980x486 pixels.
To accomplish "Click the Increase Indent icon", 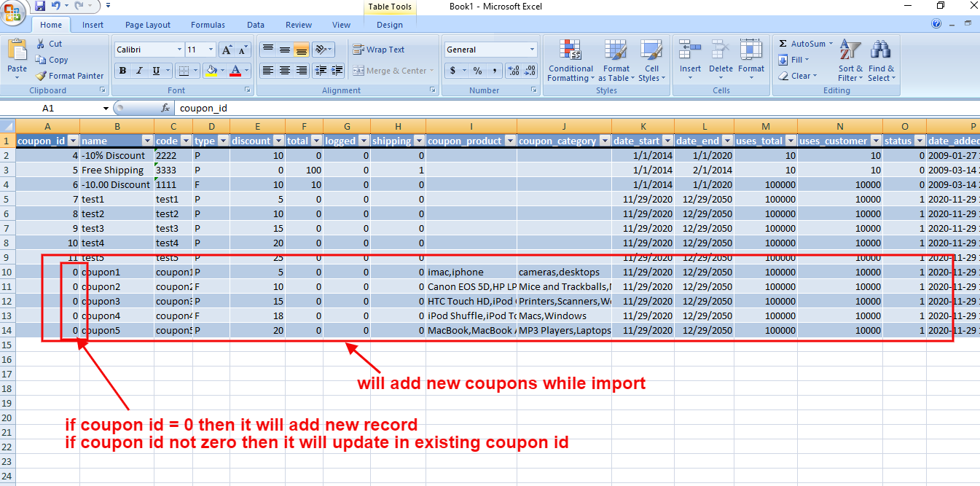I will coord(337,71).
